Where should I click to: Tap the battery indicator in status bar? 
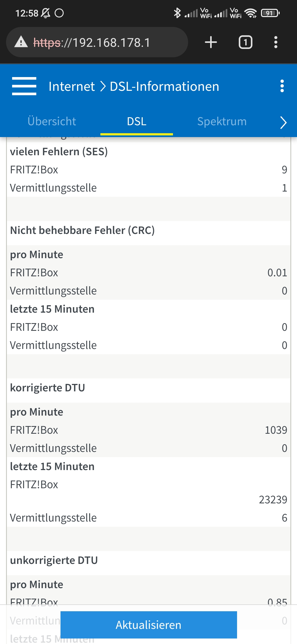270,13
